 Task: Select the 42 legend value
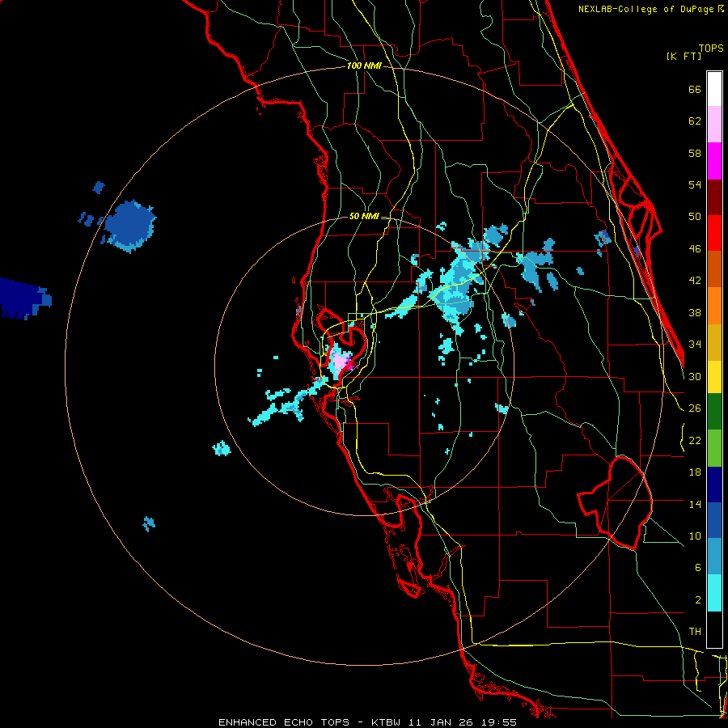coord(695,281)
